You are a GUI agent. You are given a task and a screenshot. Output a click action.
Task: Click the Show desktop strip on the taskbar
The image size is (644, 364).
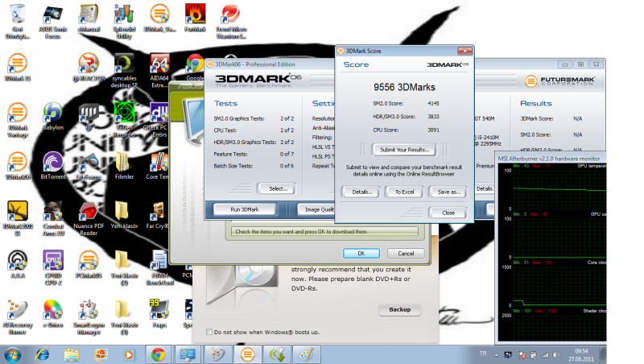tap(603, 354)
